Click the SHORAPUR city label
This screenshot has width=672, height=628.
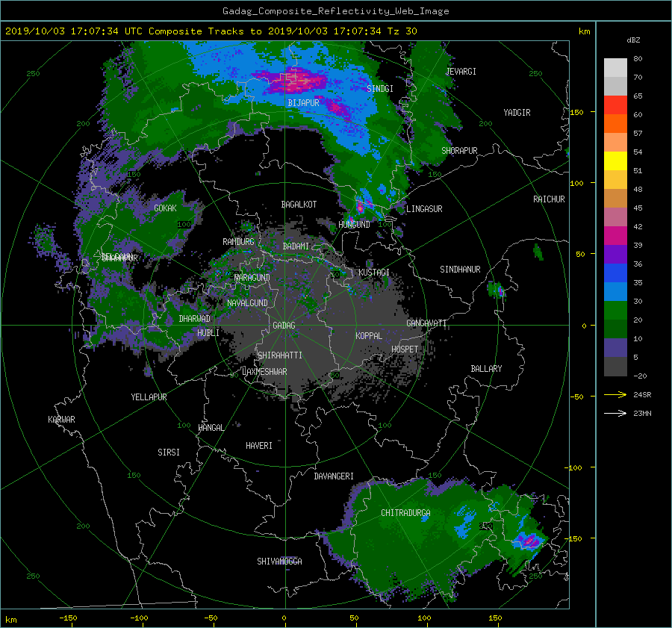pyautogui.click(x=459, y=150)
